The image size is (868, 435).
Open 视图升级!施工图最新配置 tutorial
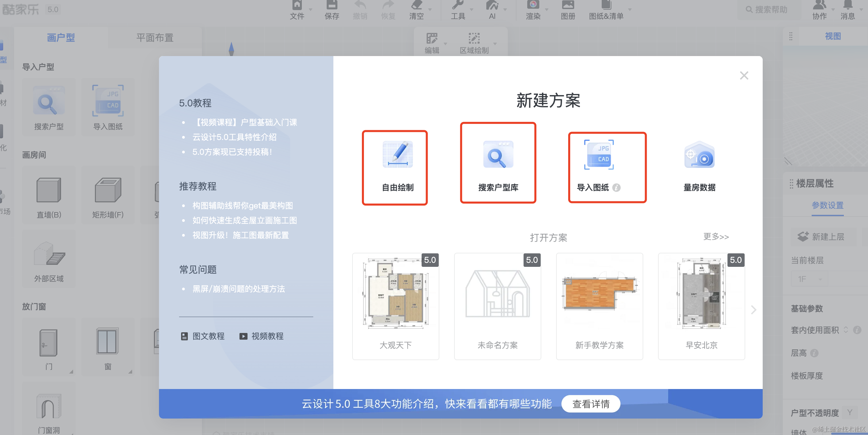[x=240, y=235]
